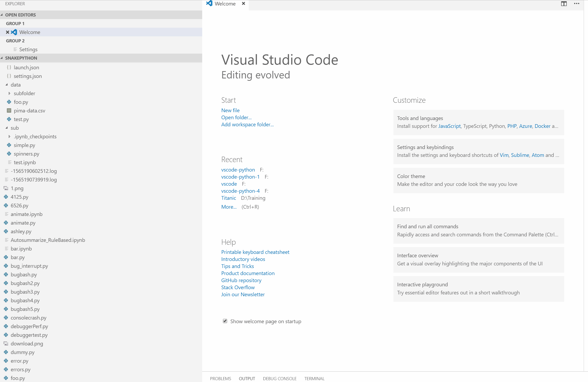The width and height of the screenshot is (588, 382).
Task: Click the split editor icon
Action: [x=564, y=4]
